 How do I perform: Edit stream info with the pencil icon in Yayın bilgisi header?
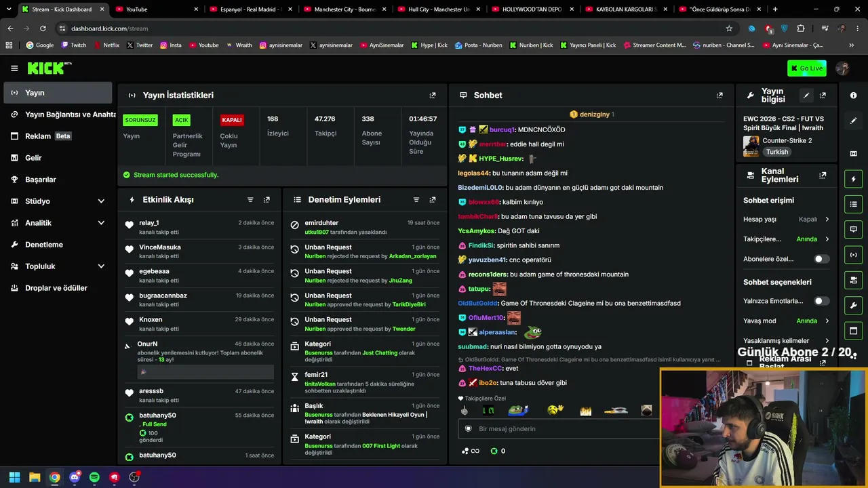(x=806, y=96)
